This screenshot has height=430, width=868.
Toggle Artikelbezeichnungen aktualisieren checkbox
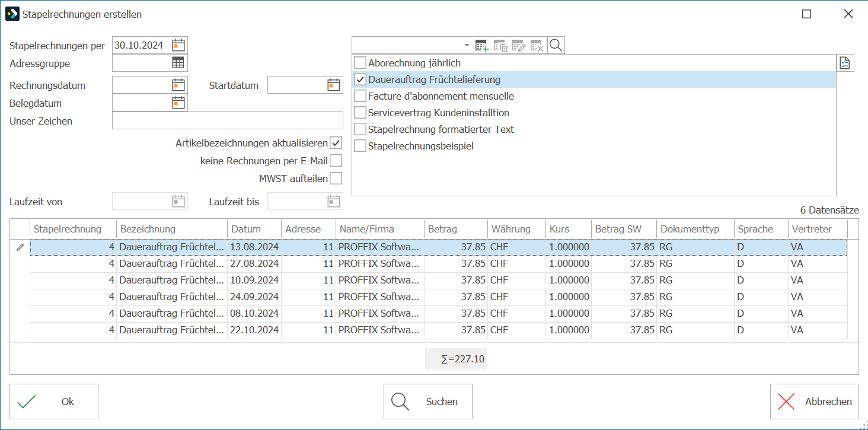[336, 143]
